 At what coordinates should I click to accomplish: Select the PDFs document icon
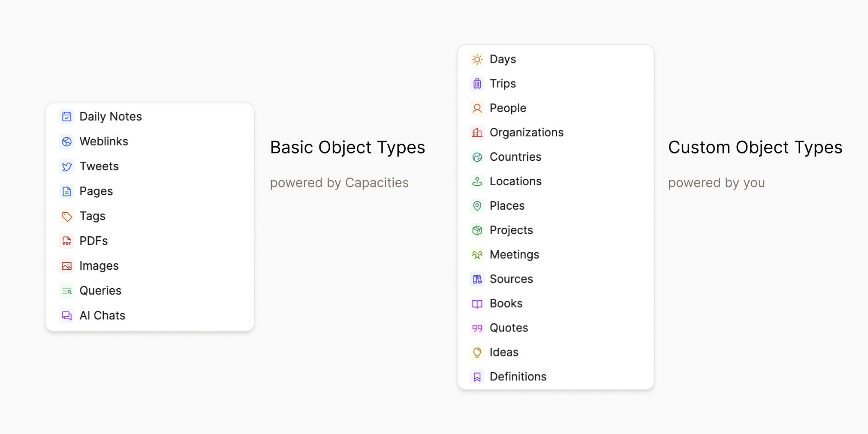[66, 241]
